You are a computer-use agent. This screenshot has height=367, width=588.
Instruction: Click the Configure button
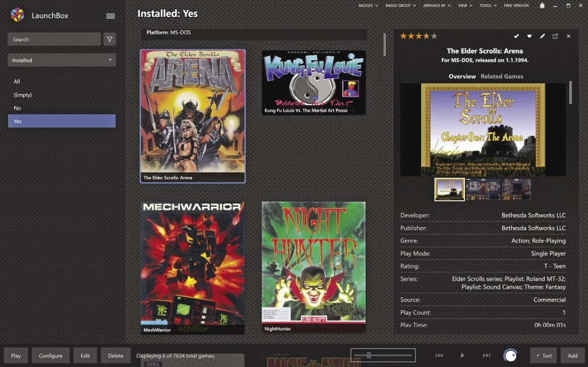pos(51,356)
